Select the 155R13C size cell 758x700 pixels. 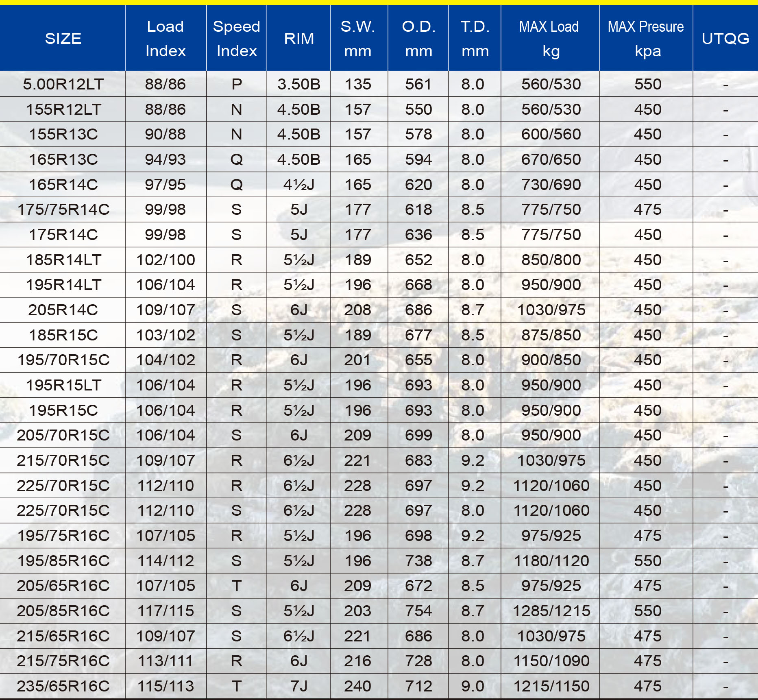click(63, 134)
